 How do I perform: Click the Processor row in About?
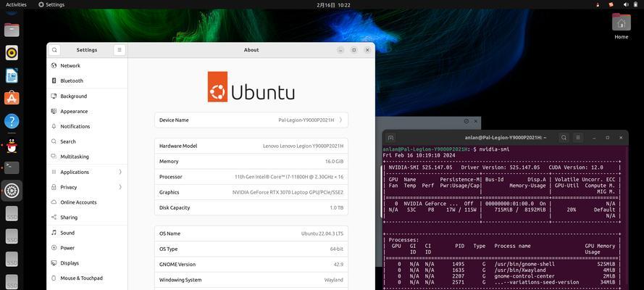[251, 177]
